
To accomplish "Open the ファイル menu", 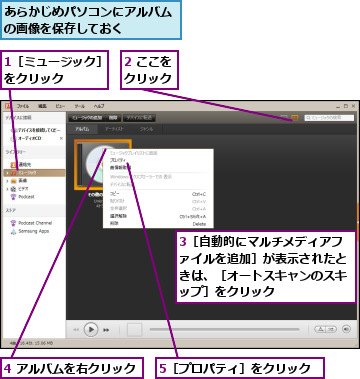I will tap(23, 106).
